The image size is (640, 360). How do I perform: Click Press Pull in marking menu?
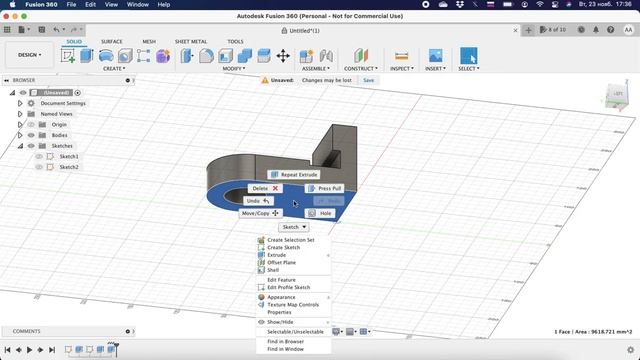tap(324, 188)
